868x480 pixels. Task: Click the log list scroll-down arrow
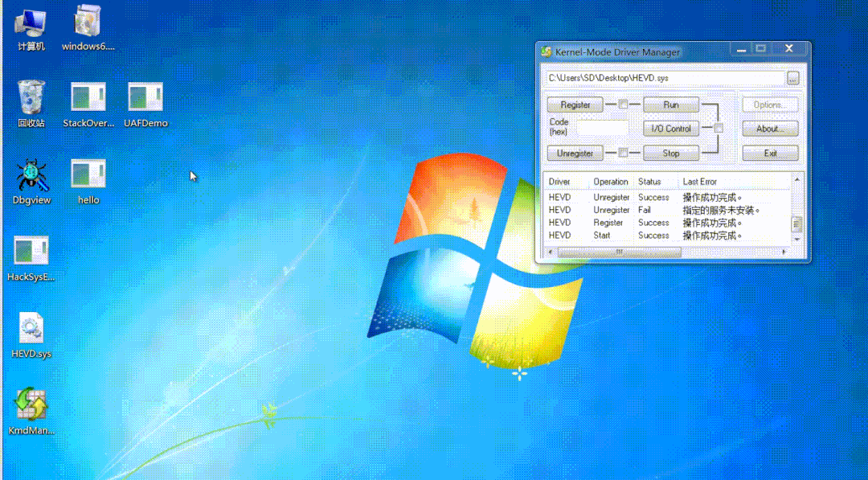[x=797, y=240]
